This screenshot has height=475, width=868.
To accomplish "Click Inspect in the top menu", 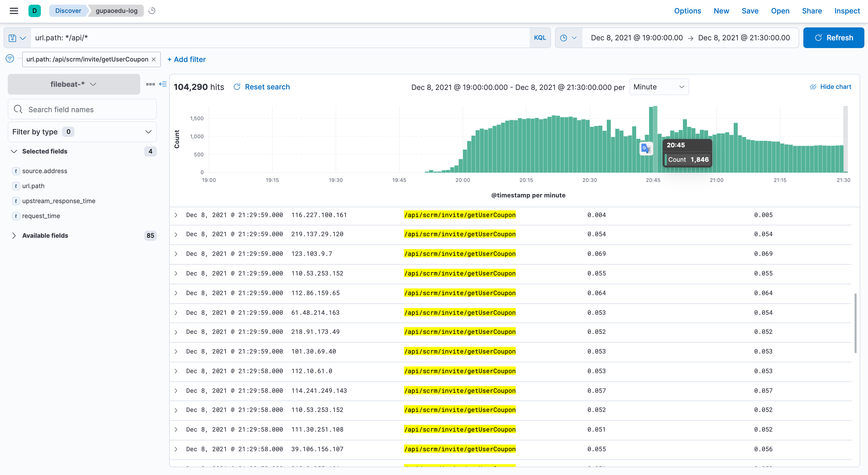I will [x=847, y=11].
